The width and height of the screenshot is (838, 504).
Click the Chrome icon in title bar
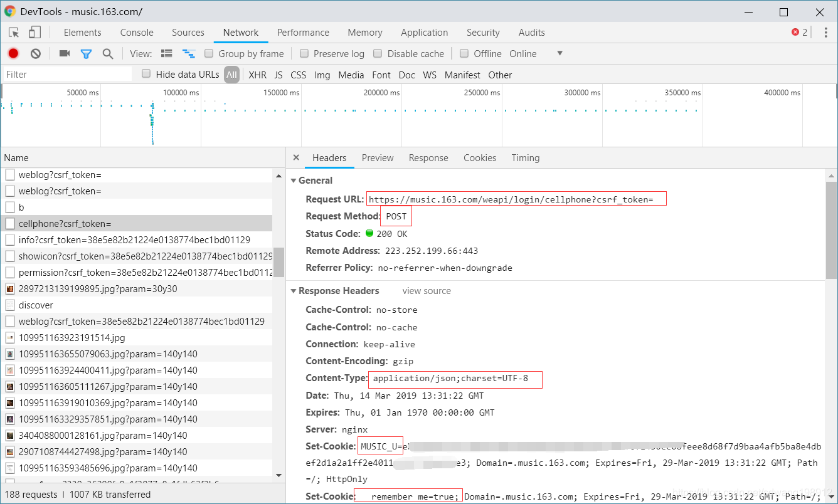(x=10, y=11)
